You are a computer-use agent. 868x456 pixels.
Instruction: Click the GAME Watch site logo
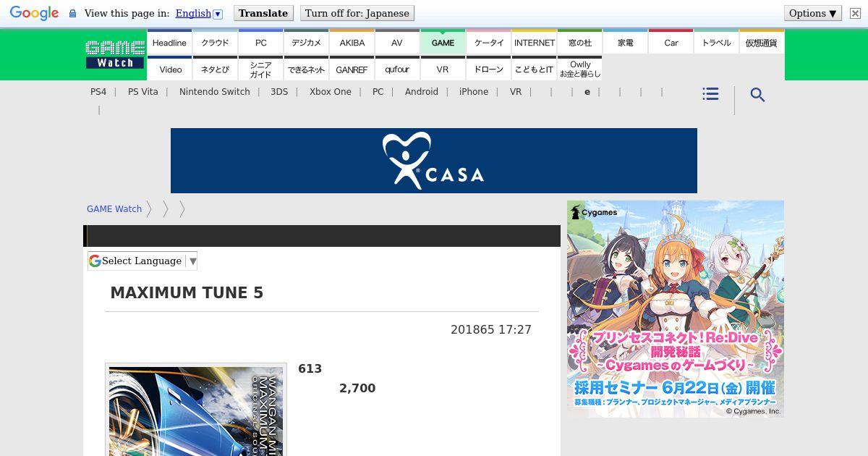(x=115, y=55)
